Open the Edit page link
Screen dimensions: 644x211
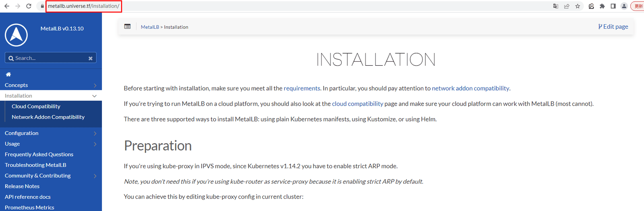tap(613, 27)
